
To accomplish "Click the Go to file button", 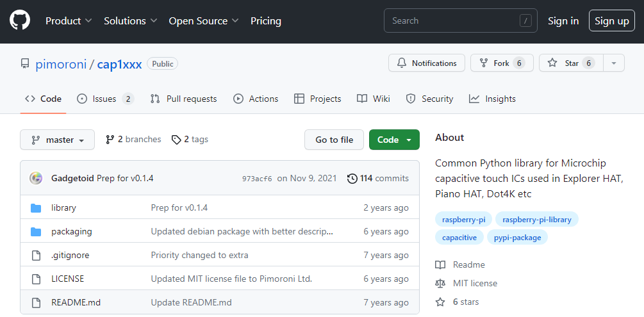I will click(334, 140).
